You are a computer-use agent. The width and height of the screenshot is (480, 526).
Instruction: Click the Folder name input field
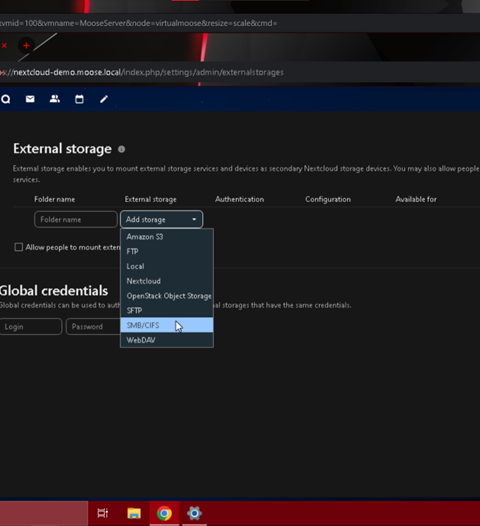[76, 219]
